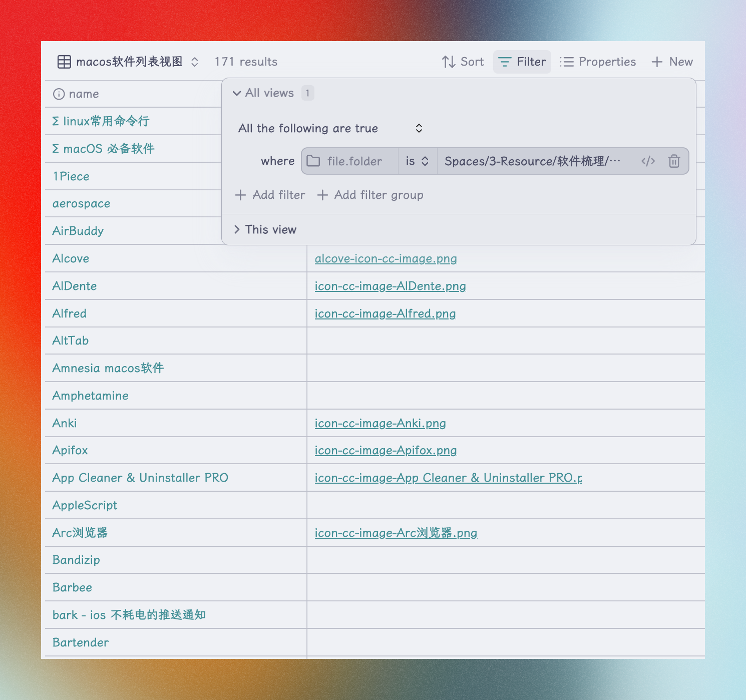Screen dimensions: 746x700
Task: Click the All views filter count badge
Action: point(307,93)
